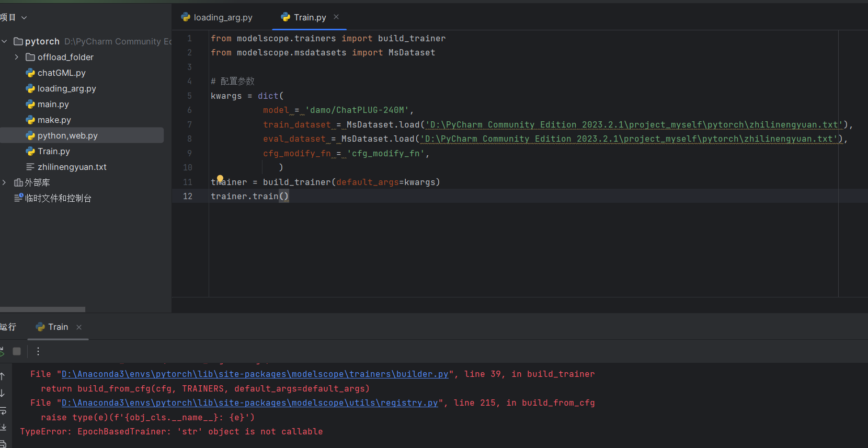Select 外部库 in project tree
This screenshot has width=868, height=448.
(x=38, y=182)
